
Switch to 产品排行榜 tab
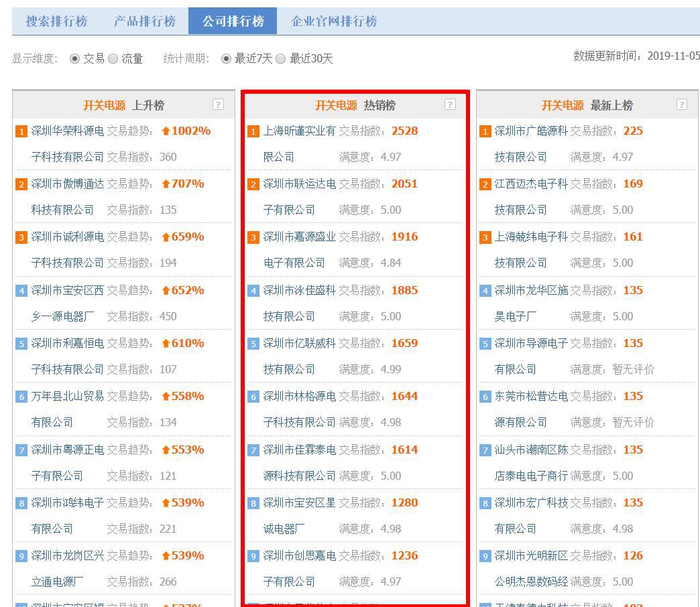(144, 21)
